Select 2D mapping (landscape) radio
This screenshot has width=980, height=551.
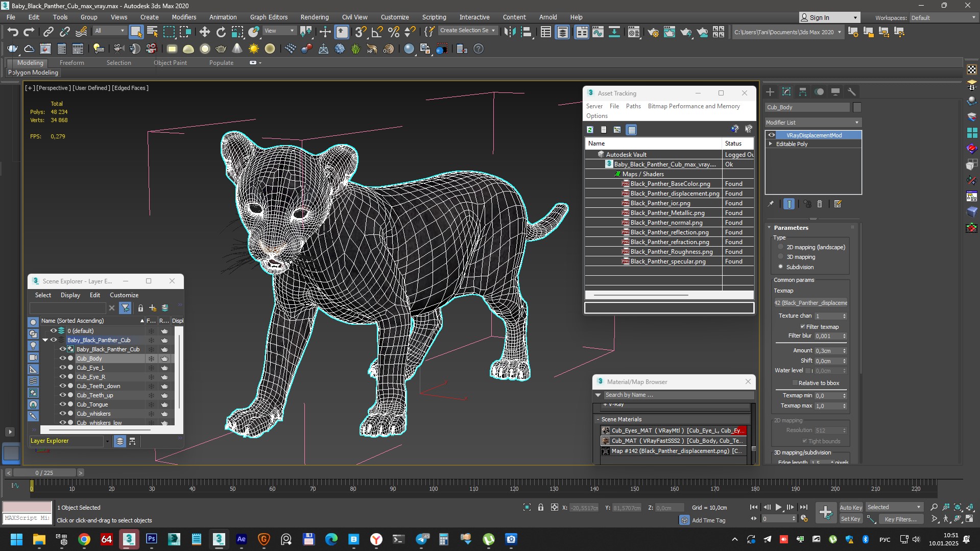click(780, 247)
